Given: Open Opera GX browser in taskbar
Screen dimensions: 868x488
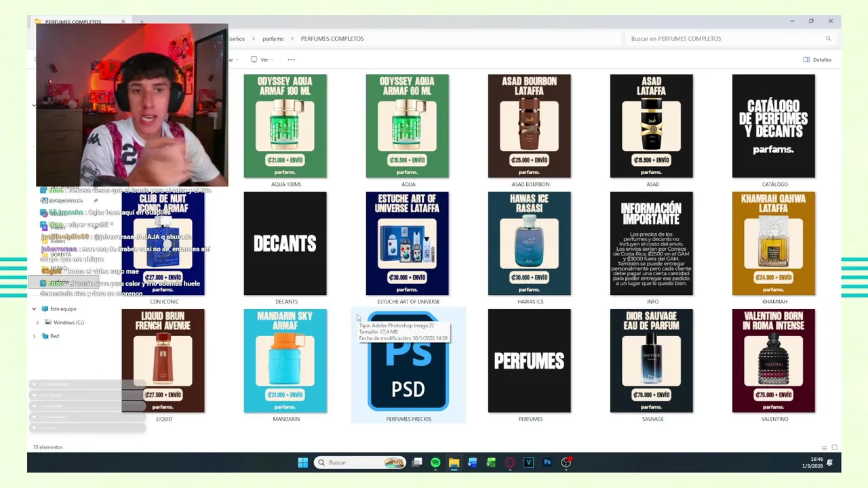Looking at the screenshot, I should pyautogui.click(x=510, y=462).
